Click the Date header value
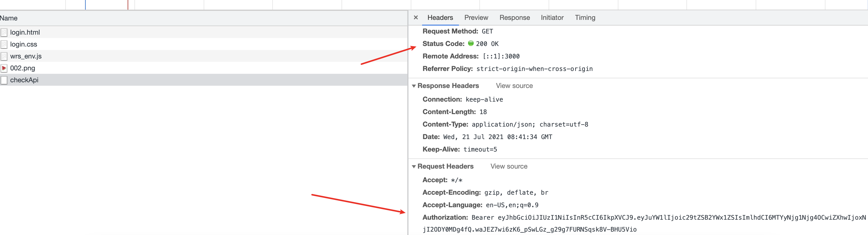This screenshot has width=868, height=235. (498, 137)
